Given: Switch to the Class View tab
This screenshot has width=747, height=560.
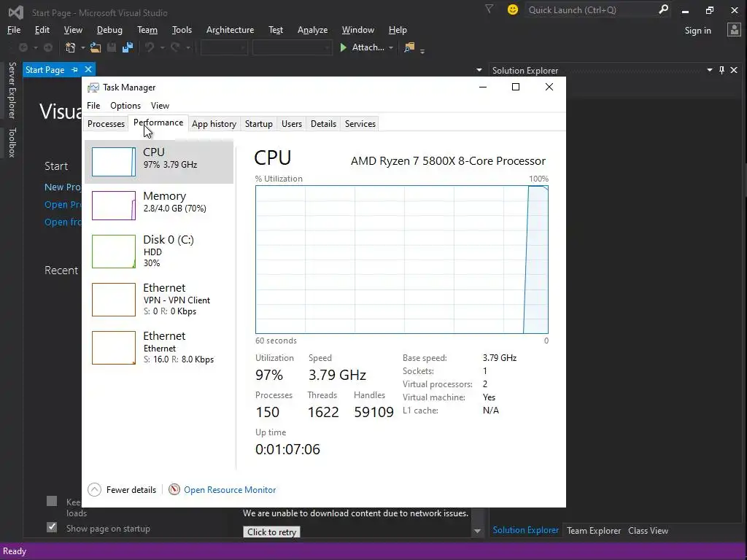Looking at the screenshot, I should pyautogui.click(x=648, y=531).
